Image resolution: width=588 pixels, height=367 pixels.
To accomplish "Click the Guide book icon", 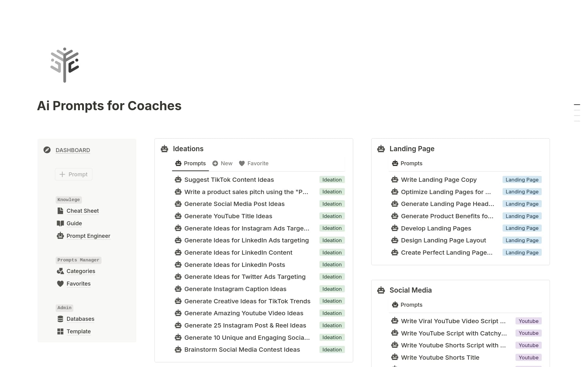I will 60,223.
